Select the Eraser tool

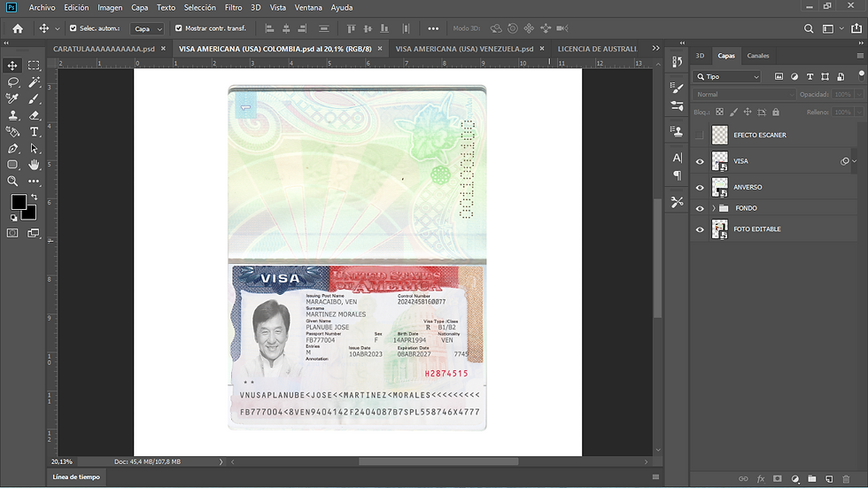click(34, 115)
